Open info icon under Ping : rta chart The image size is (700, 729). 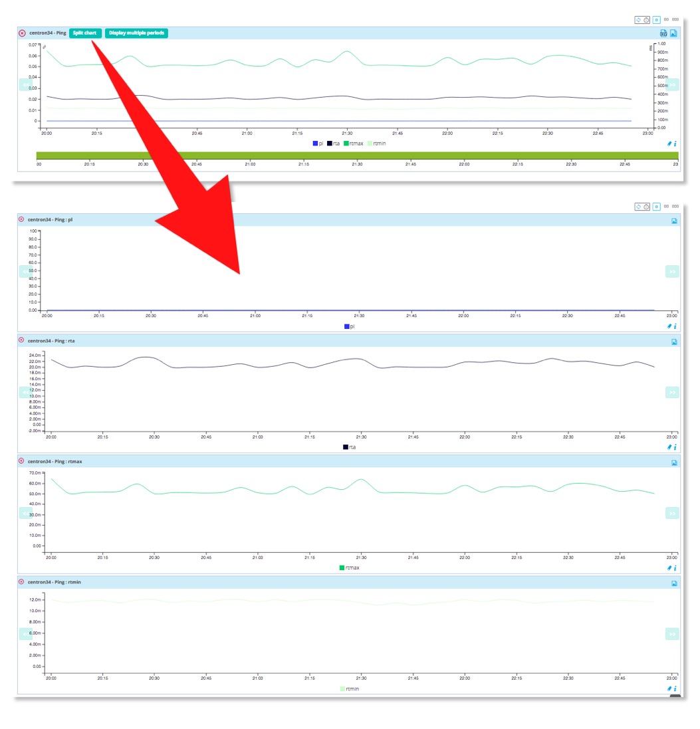[x=675, y=447]
